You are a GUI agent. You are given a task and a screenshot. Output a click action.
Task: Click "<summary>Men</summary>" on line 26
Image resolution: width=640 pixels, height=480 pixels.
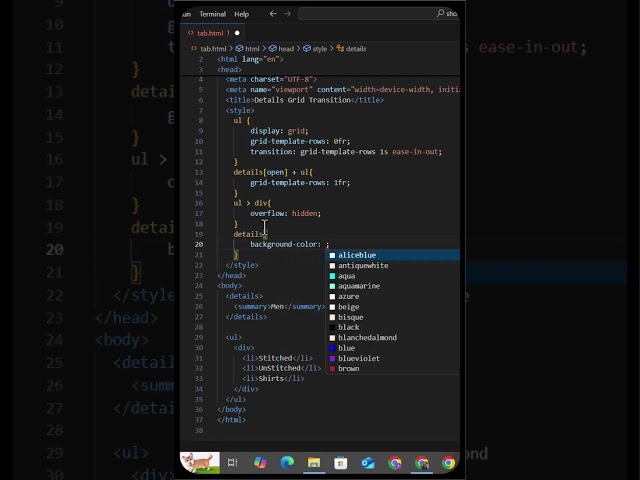click(279, 307)
